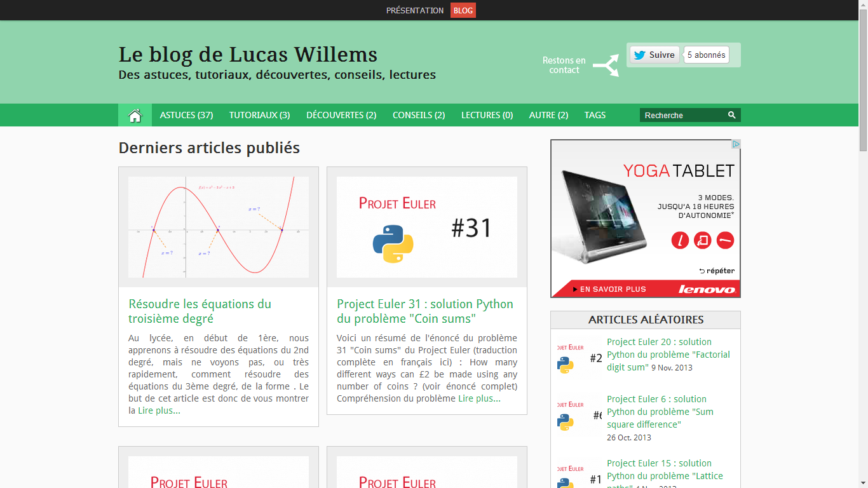Click the 5 abonnés follower count
The height and width of the screenshot is (488, 868).
[707, 55]
